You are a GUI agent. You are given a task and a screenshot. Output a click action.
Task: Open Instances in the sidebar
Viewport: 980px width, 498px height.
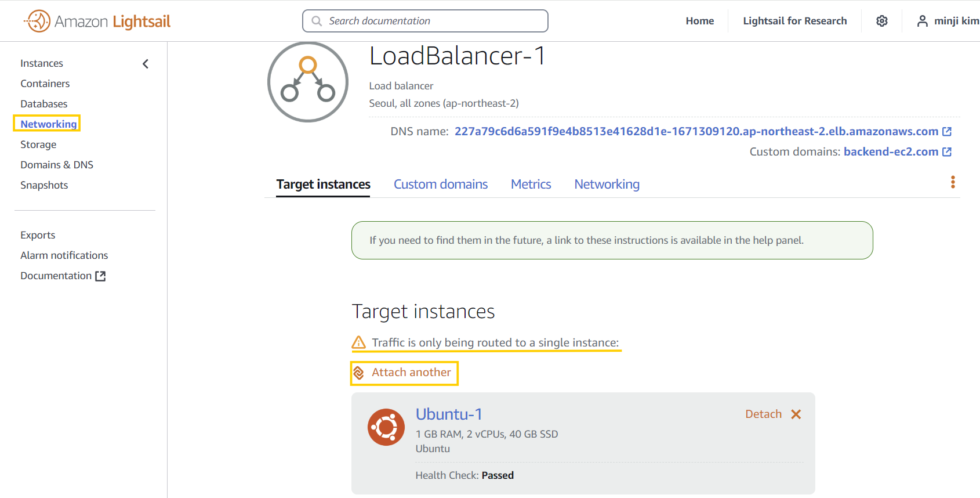pyautogui.click(x=42, y=63)
